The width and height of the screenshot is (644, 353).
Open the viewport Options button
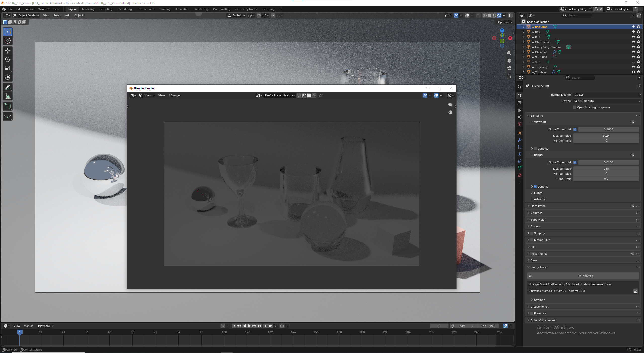click(x=505, y=22)
